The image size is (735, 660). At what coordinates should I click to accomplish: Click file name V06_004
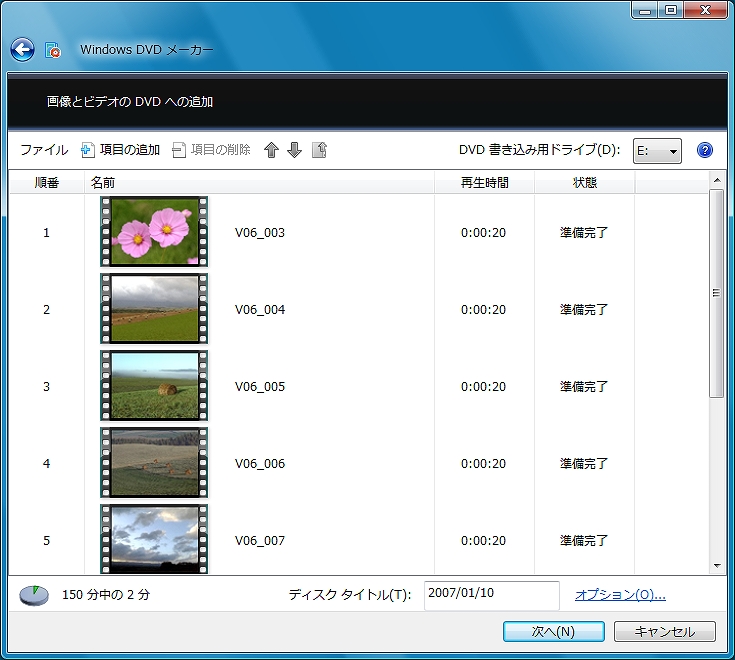(x=260, y=309)
